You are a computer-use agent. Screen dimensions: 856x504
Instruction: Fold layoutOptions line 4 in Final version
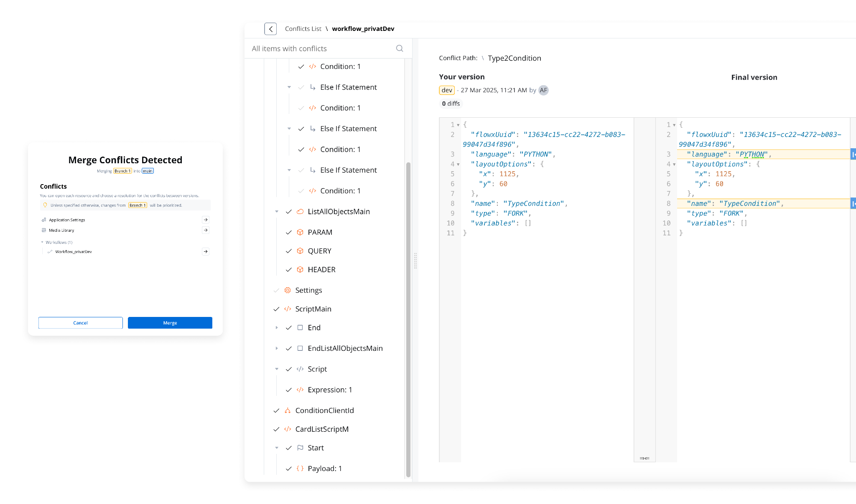coord(674,165)
